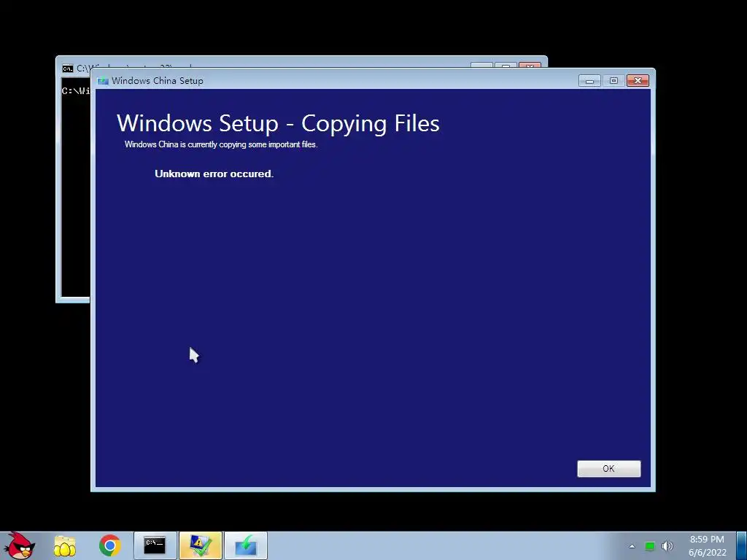Minimize the Windows China Setup window
This screenshot has height=560, width=747.
(589, 81)
